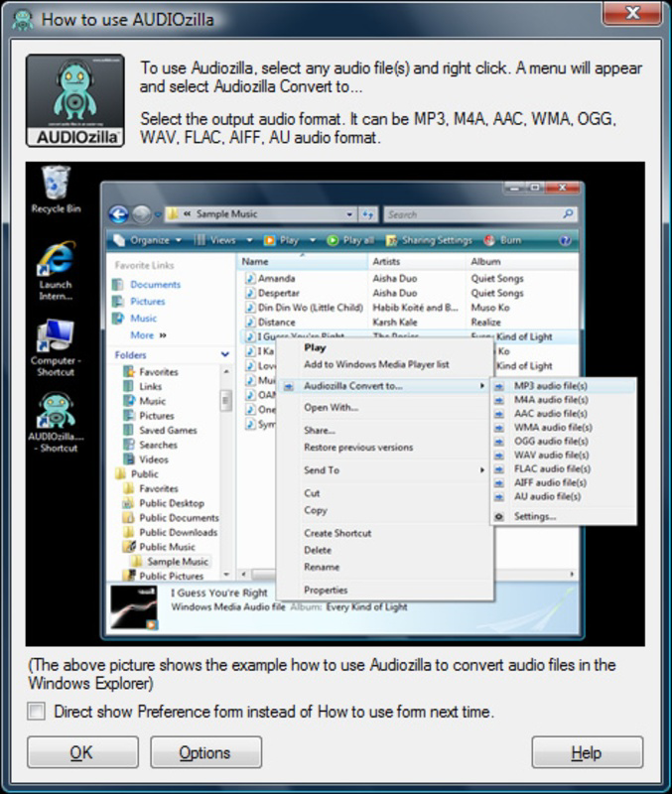Click the AUDIOzilla - Shortcut desktop icon

pyautogui.click(x=56, y=423)
